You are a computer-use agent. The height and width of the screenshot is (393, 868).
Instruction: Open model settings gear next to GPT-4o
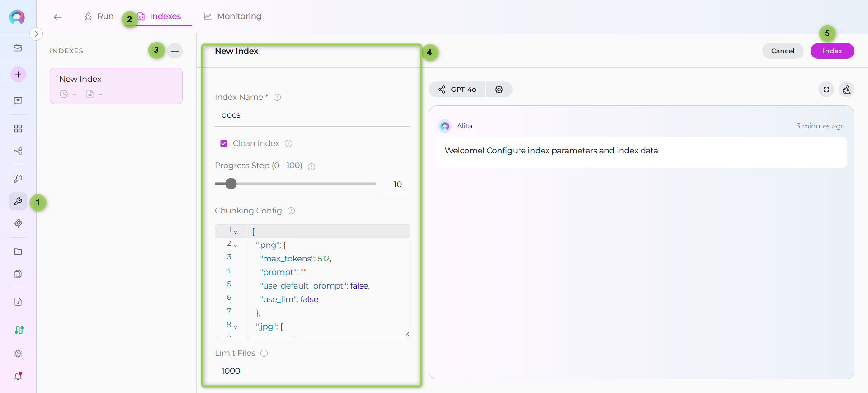coord(499,90)
